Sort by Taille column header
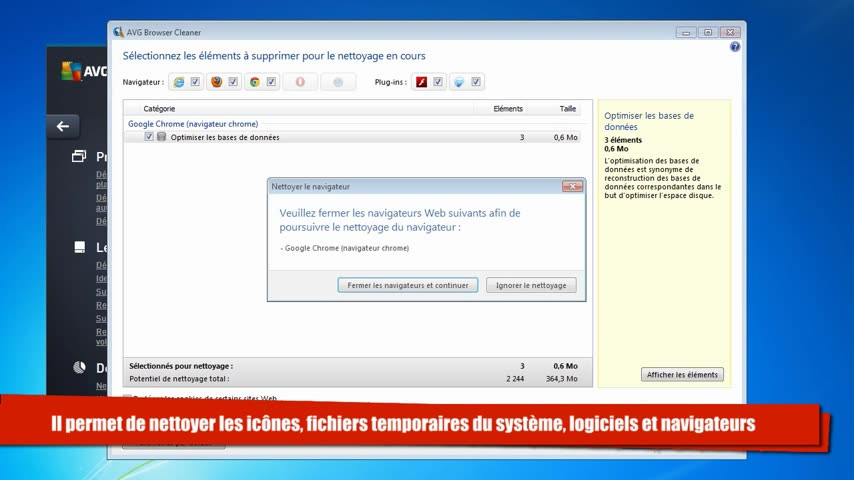Image resolution: width=854 pixels, height=480 pixels. [x=568, y=109]
